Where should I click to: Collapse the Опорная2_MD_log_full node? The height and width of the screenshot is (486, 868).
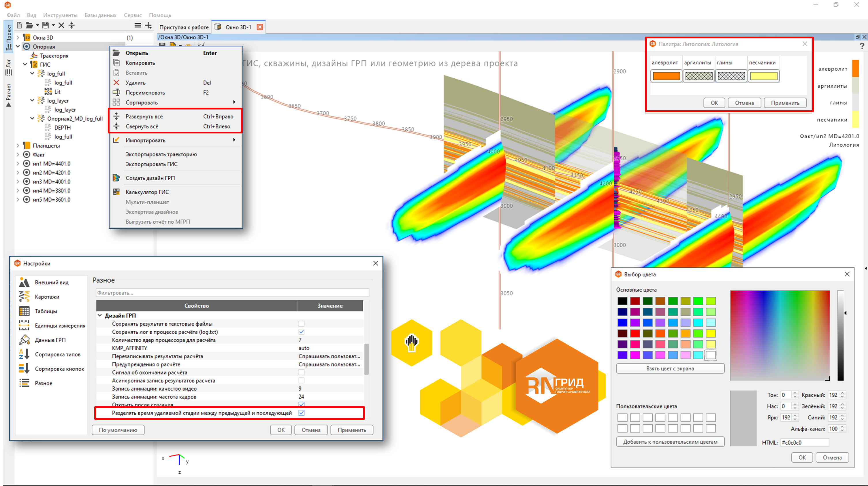click(x=32, y=118)
